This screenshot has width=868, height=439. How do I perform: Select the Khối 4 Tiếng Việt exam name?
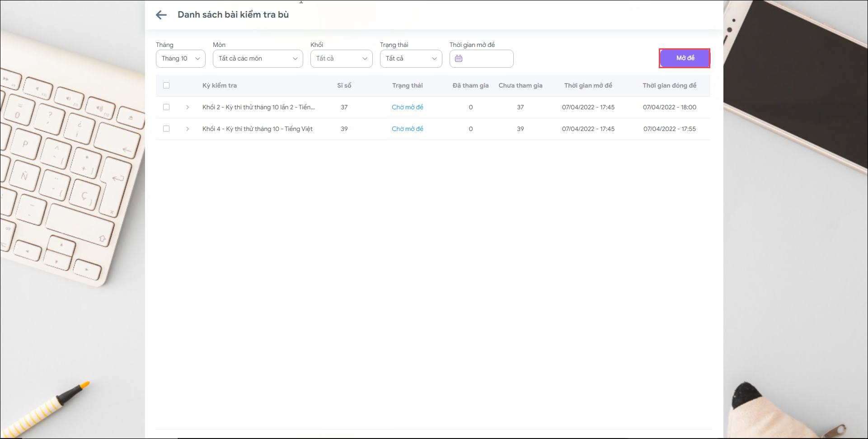point(258,129)
